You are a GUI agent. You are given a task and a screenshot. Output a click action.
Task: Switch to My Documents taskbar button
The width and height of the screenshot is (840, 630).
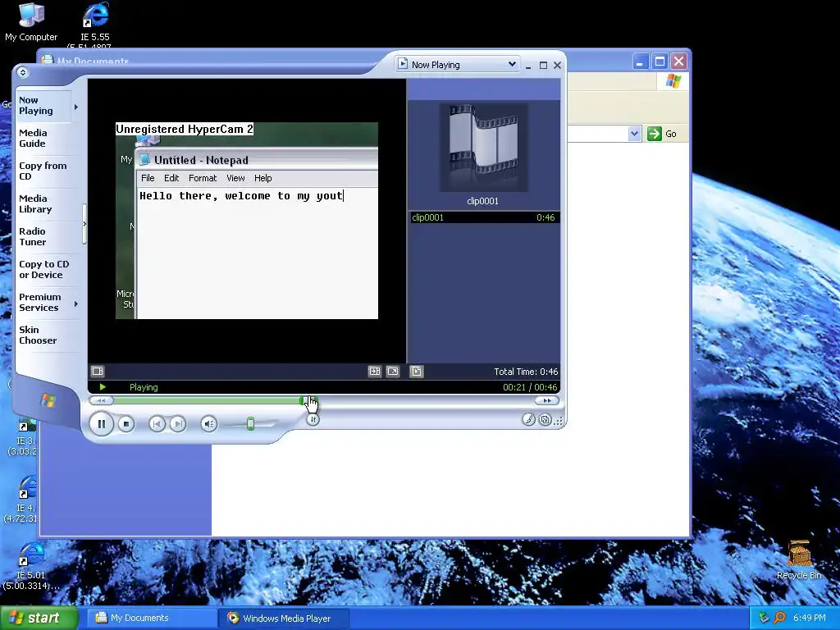(152, 619)
